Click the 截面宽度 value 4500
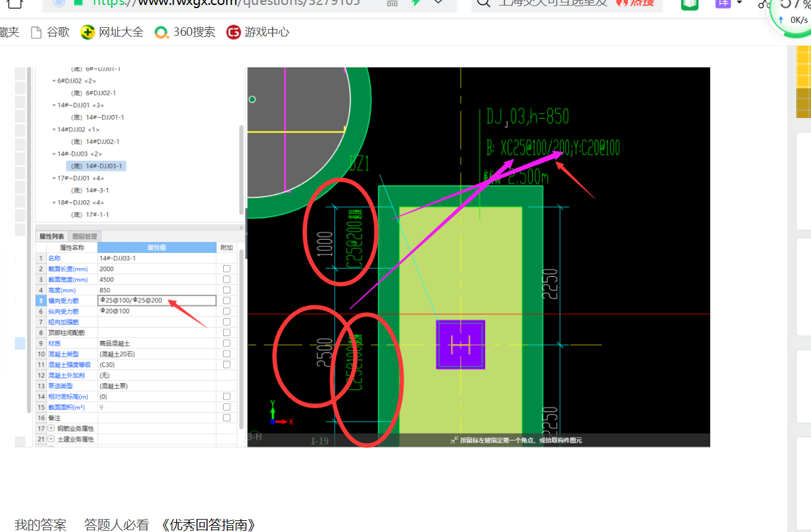Viewport: 811px width, 532px height. 106,279
